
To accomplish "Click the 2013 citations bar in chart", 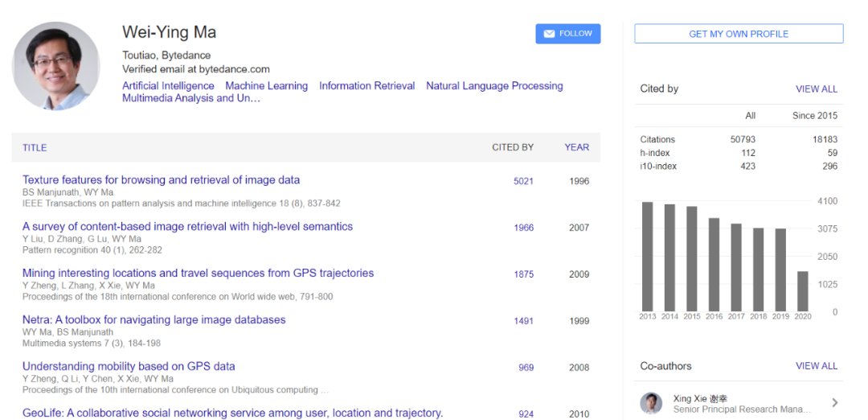I will [648, 257].
